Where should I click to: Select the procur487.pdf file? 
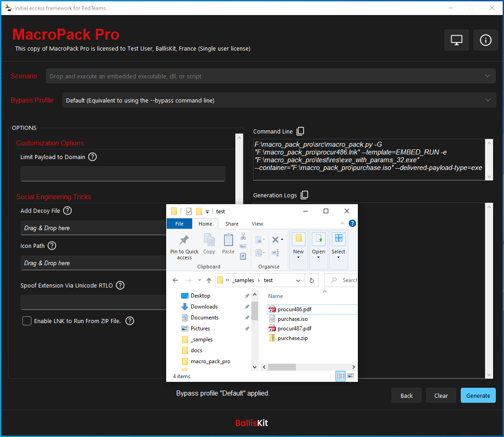[294, 329]
